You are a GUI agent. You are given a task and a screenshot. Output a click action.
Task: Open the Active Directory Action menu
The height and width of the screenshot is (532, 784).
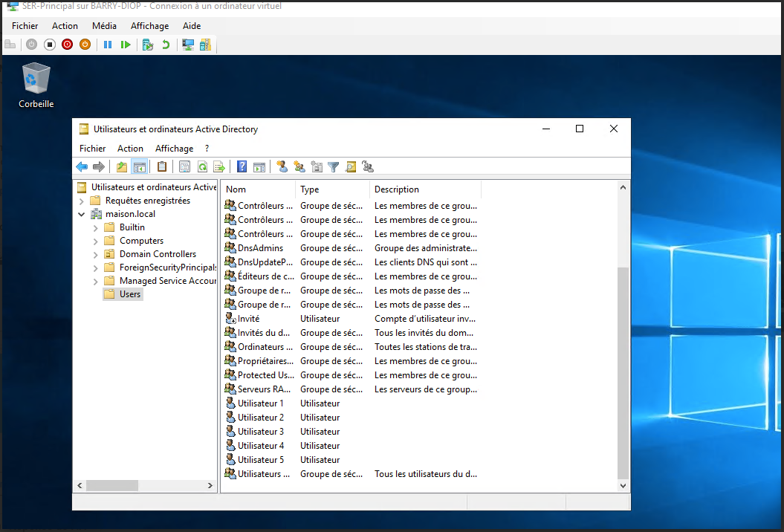click(130, 149)
